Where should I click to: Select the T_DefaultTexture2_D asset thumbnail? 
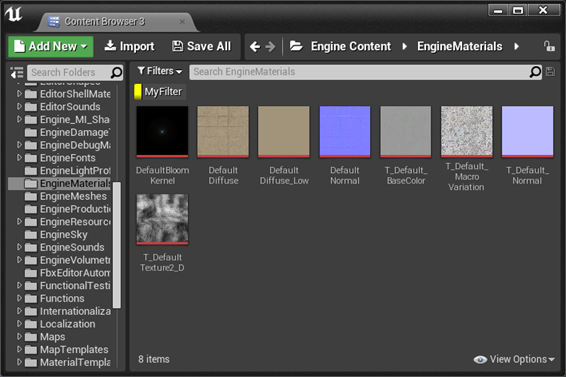pyautogui.click(x=162, y=219)
